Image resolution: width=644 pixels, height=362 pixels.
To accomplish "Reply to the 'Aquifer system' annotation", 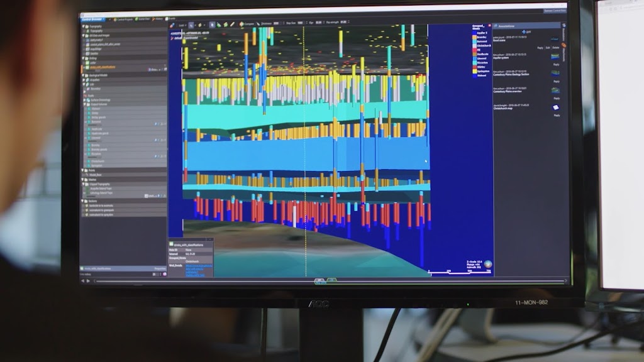I will (x=556, y=65).
